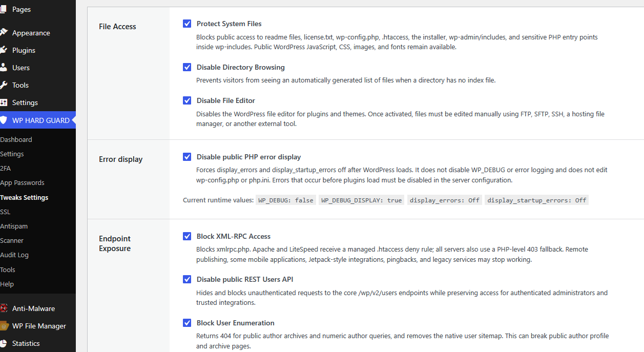View the Audit Log submenu

point(14,255)
